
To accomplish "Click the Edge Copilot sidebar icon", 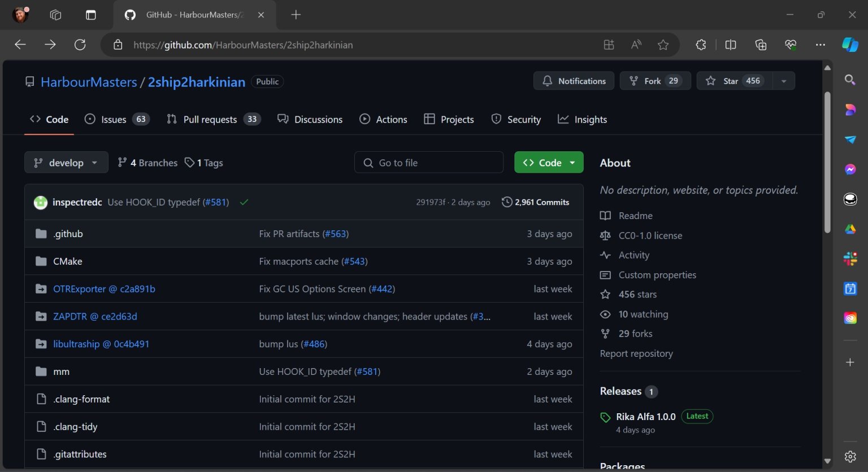I will click(850, 45).
